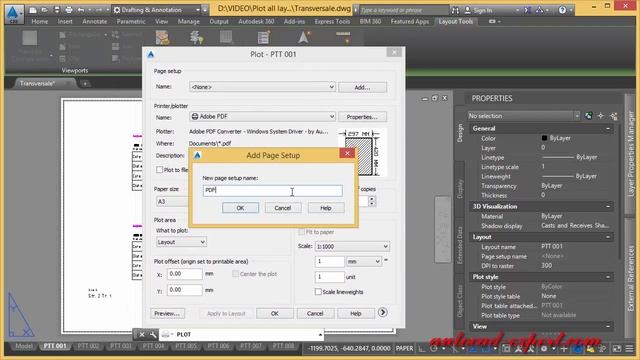The width and height of the screenshot is (640, 360).
Task: Click the Help question mark icon
Action: (x=562, y=10)
